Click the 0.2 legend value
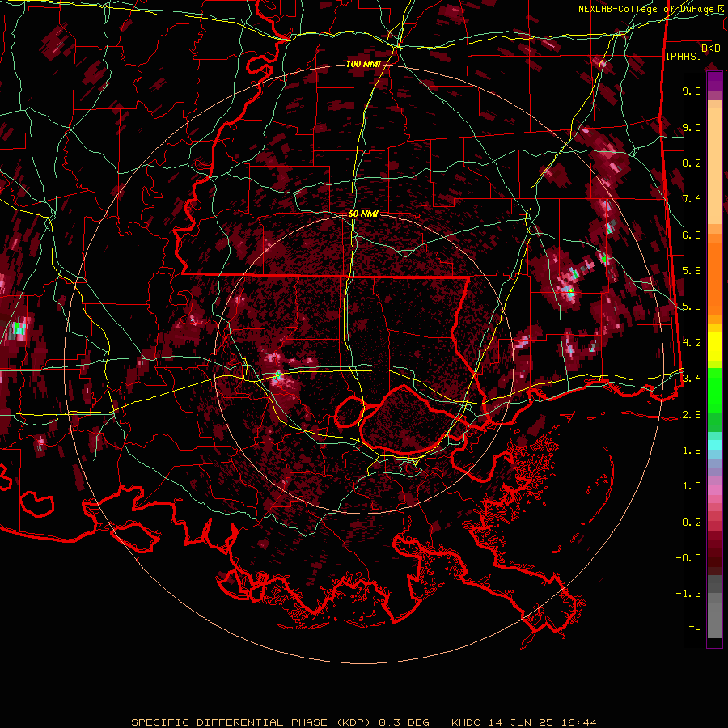Image resolution: width=728 pixels, height=728 pixels. click(692, 522)
